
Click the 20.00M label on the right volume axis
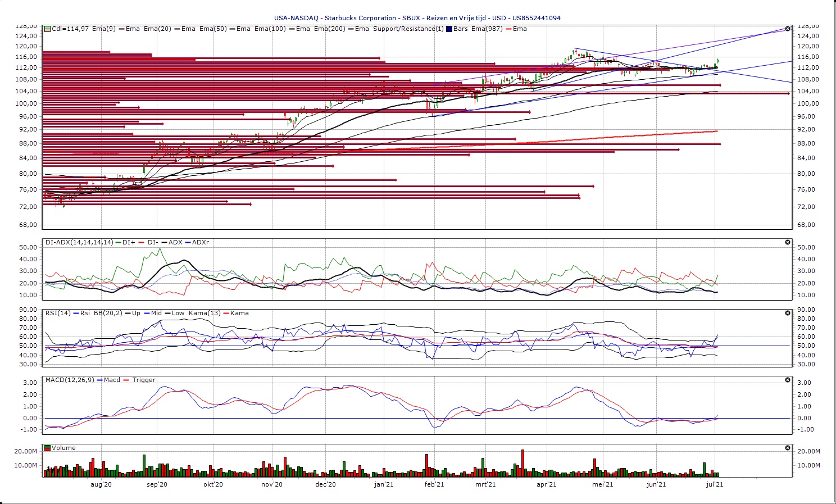[808, 452]
